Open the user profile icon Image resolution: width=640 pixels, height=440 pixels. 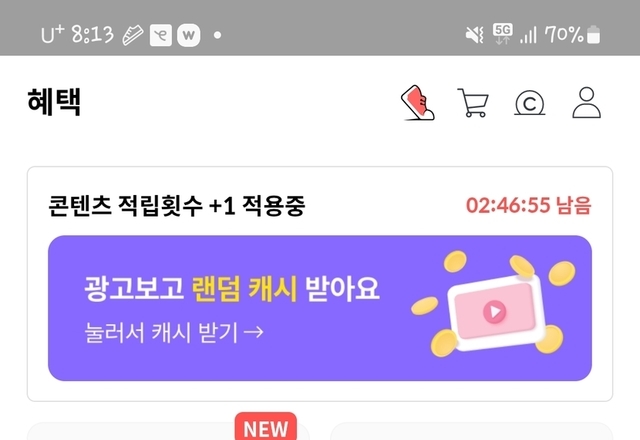click(x=587, y=102)
